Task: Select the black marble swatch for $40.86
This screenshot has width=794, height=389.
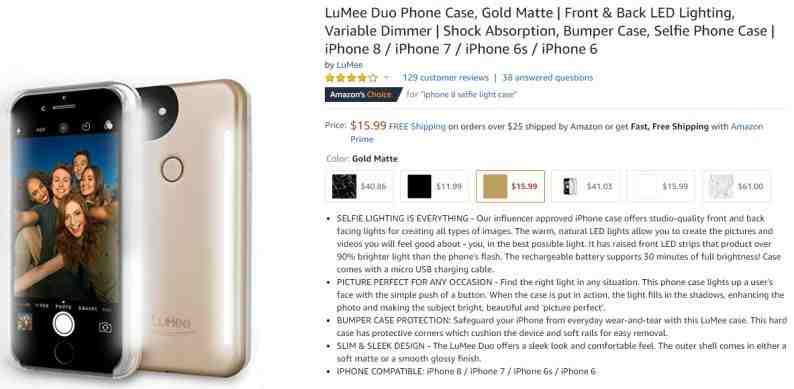Action: pyautogui.click(x=360, y=186)
